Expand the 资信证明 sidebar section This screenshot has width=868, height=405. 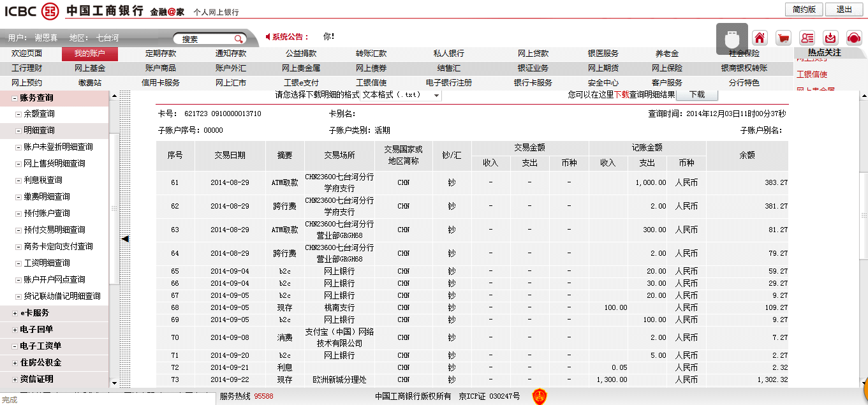(15, 379)
